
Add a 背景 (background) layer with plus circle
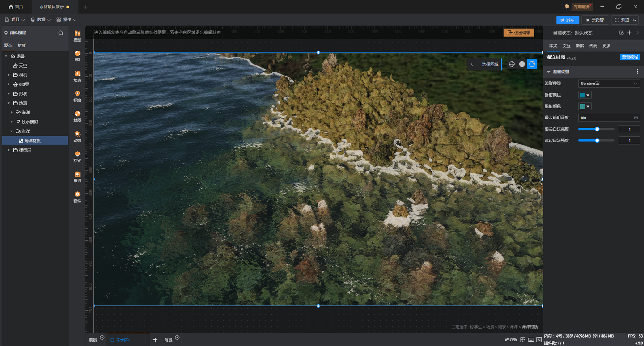click(x=177, y=338)
